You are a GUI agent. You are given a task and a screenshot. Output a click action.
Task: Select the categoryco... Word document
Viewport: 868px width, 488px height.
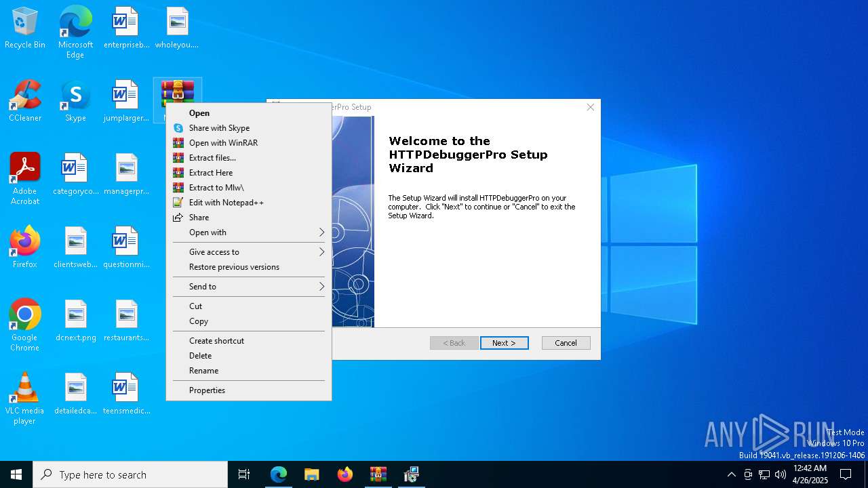[x=75, y=175]
